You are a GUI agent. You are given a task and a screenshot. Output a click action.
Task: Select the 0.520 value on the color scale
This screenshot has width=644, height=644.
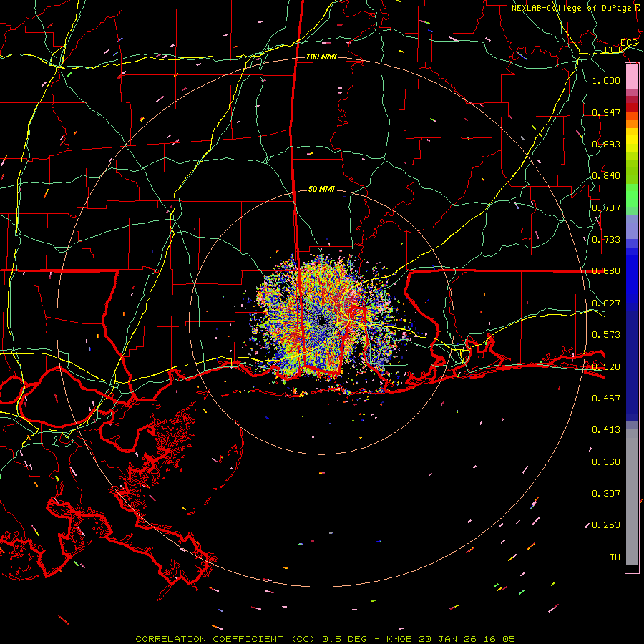click(606, 367)
